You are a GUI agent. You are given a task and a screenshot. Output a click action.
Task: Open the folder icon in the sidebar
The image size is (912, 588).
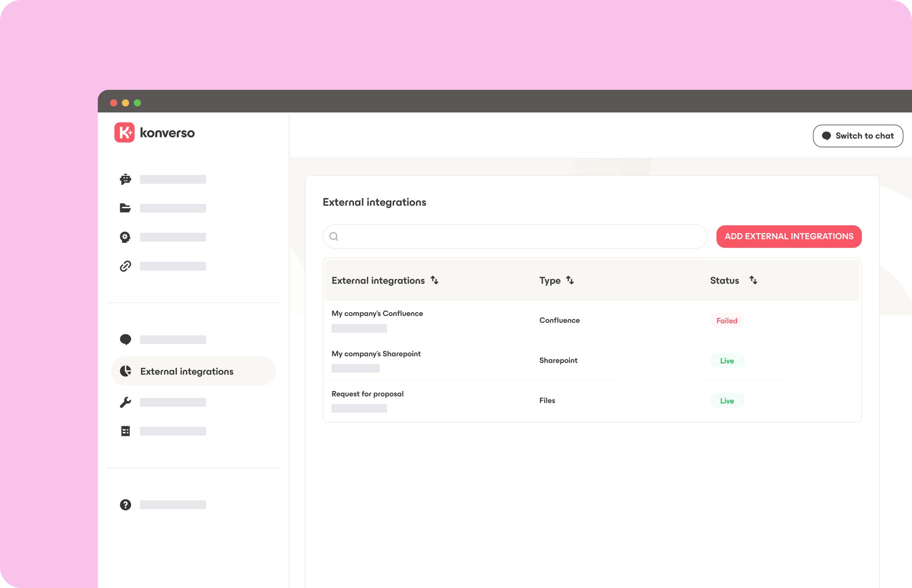point(125,208)
